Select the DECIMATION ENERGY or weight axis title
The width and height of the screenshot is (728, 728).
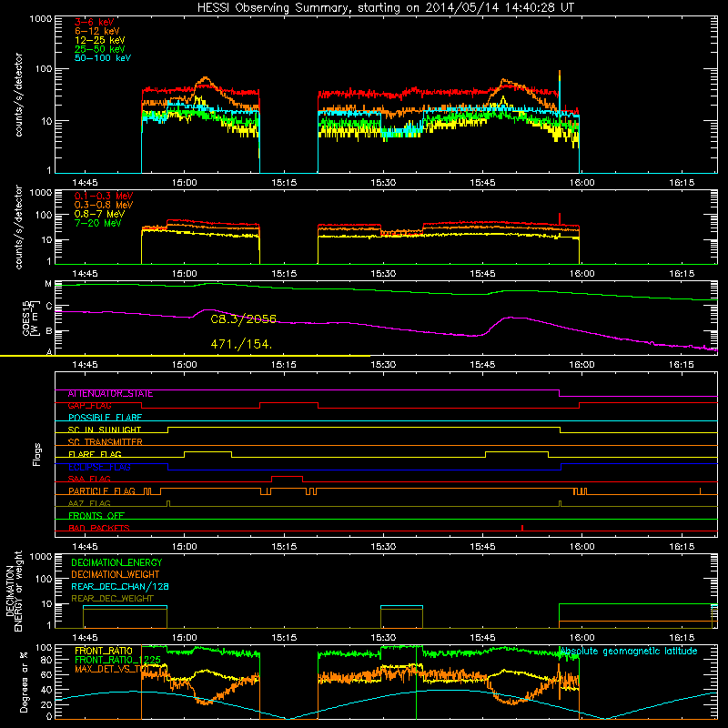click(14, 591)
